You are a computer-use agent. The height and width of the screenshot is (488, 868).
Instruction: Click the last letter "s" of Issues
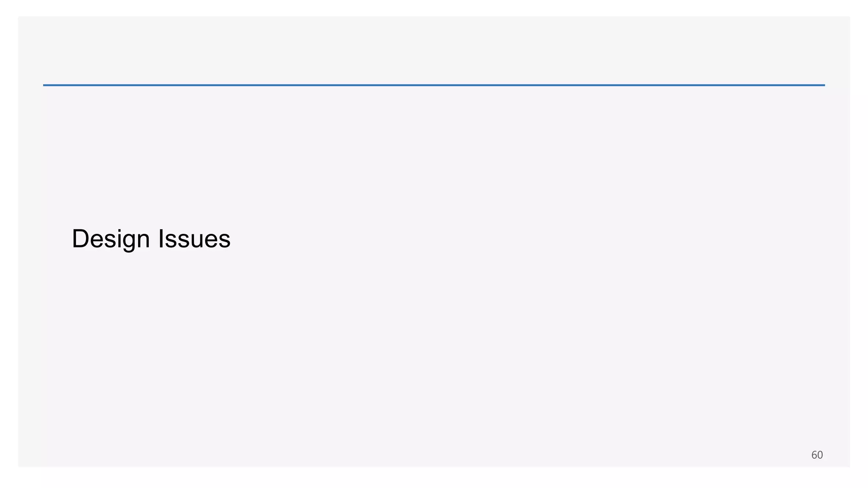point(225,241)
